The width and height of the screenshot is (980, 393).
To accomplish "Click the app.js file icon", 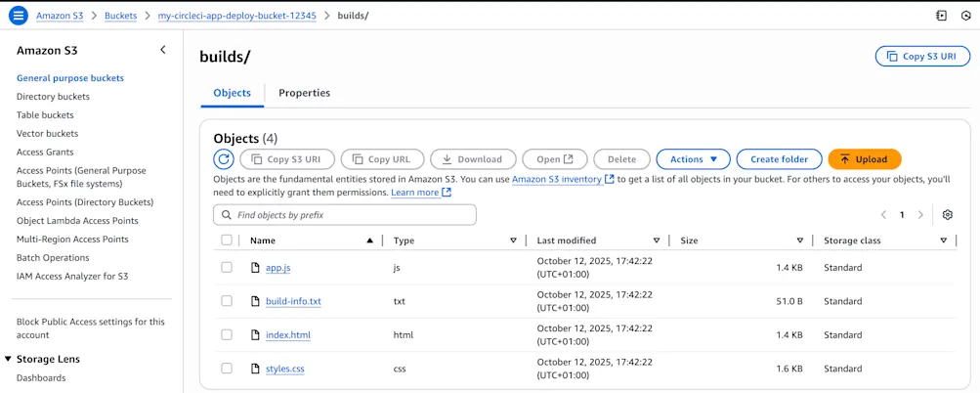I will (x=256, y=268).
